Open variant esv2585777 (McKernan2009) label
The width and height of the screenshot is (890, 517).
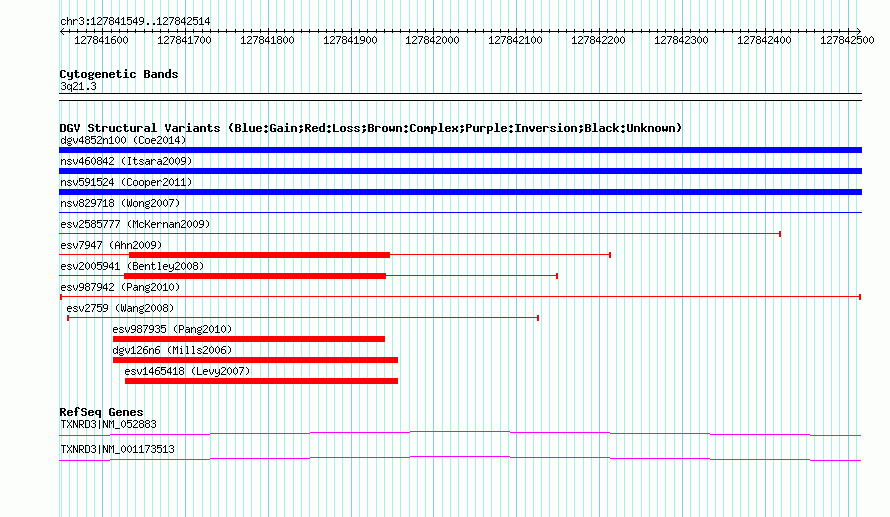tap(135, 224)
